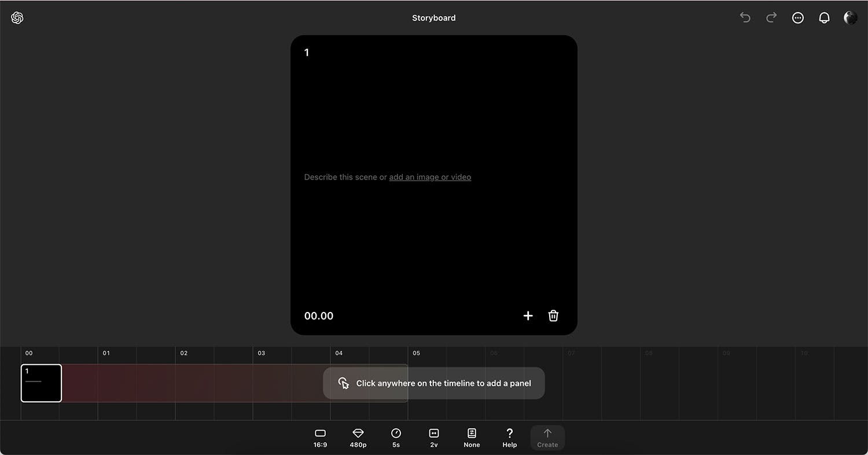The width and height of the screenshot is (868, 455).
Task: Delete panel 1 with the trash icon
Action: [x=553, y=315]
